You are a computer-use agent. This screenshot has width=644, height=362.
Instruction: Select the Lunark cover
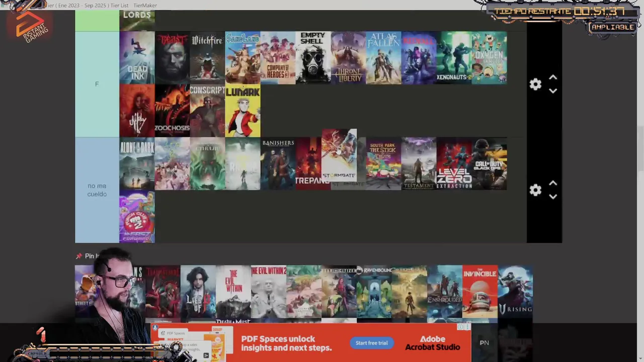(243, 111)
